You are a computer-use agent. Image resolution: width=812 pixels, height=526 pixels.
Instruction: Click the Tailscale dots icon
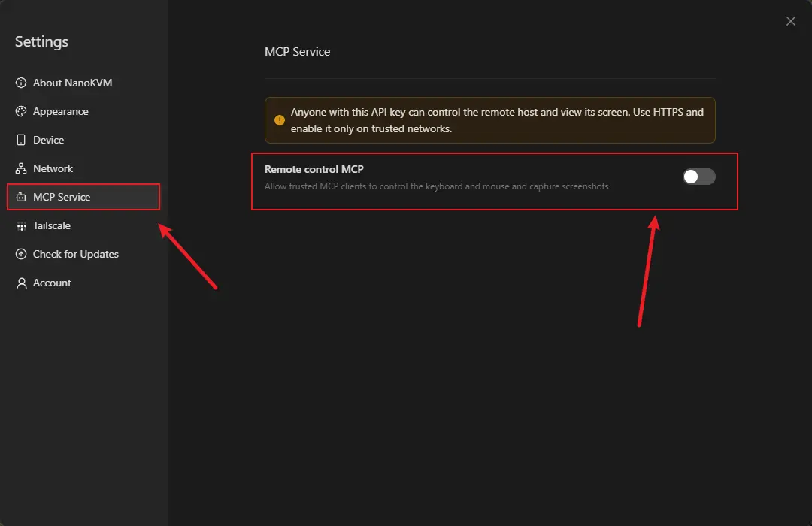[x=21, y=225]
